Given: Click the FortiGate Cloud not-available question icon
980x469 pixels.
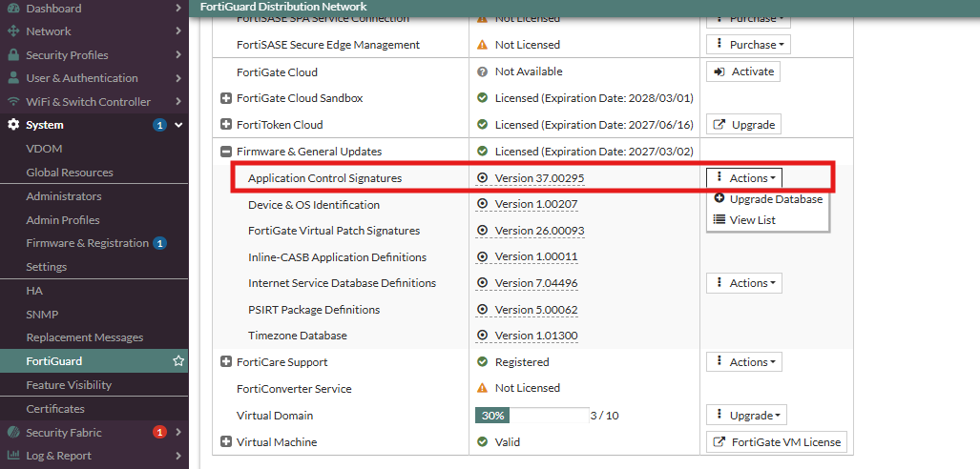Looking at the screenshot, I should [482, 71].
